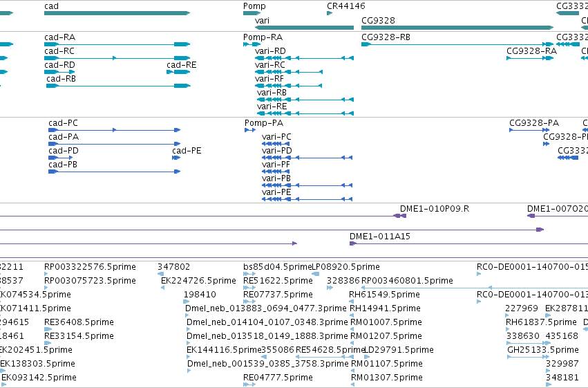The image size is (588, 388).
Task: Select EST EK224726.5prime
Action: click(163, 288)
